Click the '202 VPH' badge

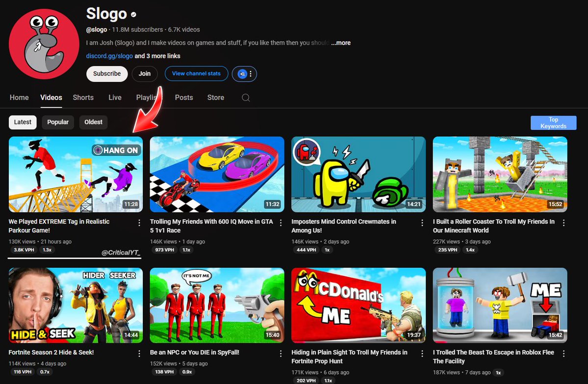pyautogui.click(x=307, y=381)
